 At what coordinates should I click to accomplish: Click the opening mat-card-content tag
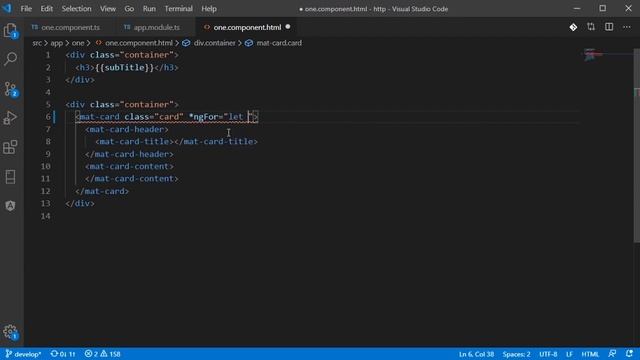point(129,166)
